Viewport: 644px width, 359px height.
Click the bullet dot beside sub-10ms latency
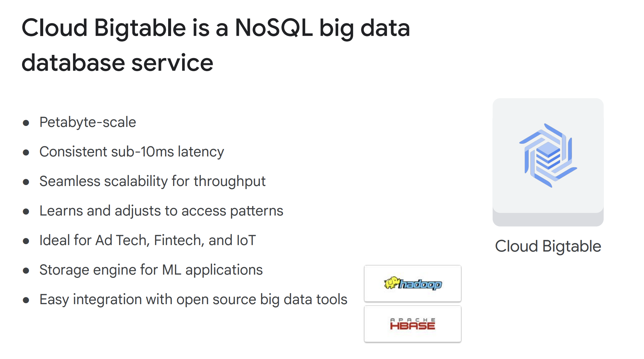pyautogui.click(x=26, y=153)
